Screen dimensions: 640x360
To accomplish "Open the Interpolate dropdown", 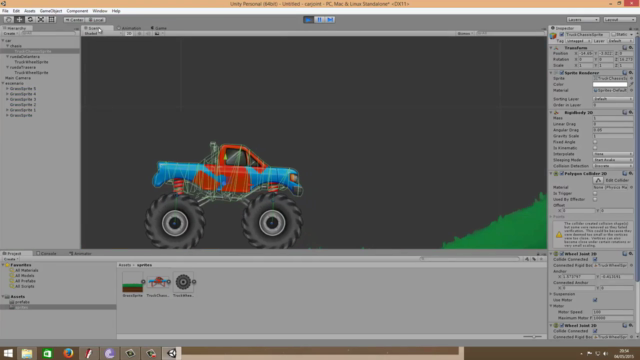I will click(613, 154).
